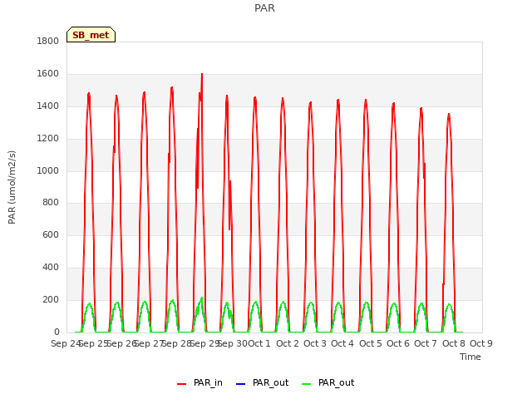This screenshot has width=532, height=399.
Task: Click the 400 y-axis tick label
Action: (51, 268)
